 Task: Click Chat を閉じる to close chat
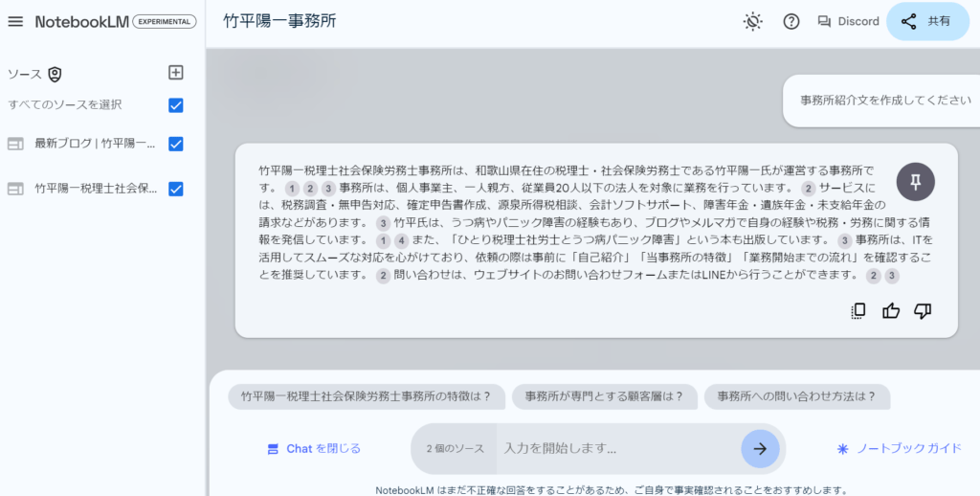tap(314, 448)
